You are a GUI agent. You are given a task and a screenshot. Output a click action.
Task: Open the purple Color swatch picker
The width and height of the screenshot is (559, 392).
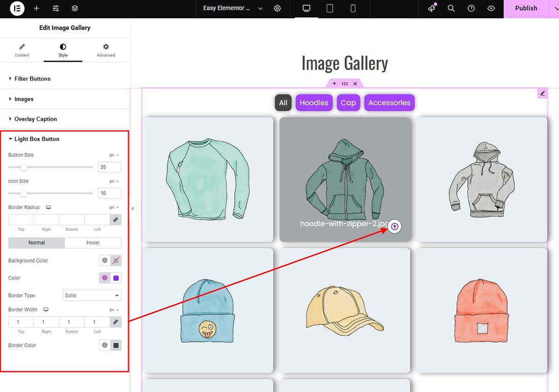pos(116,278)
